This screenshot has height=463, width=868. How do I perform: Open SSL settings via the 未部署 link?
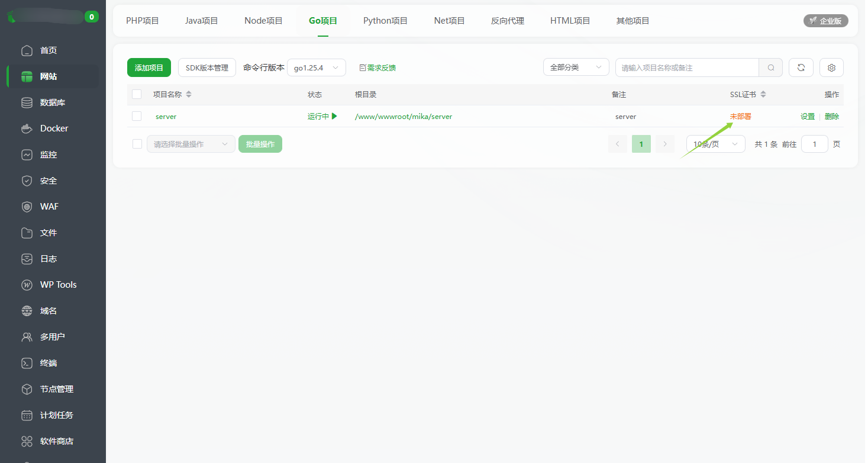(740, 116)
